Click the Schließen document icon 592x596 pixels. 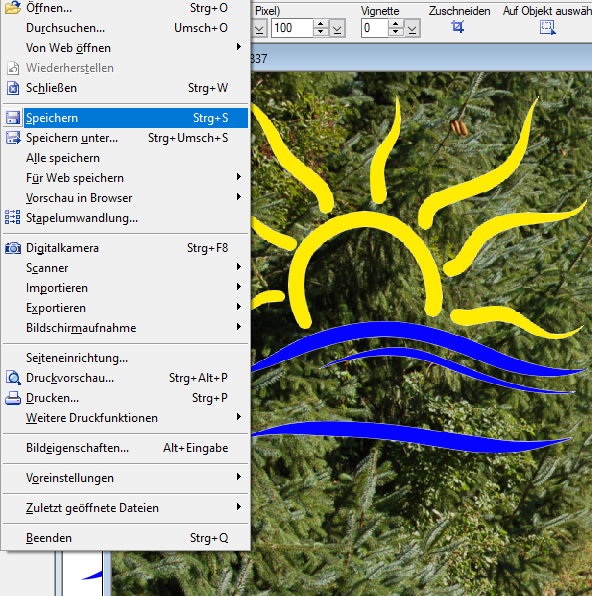click(13, 88)
